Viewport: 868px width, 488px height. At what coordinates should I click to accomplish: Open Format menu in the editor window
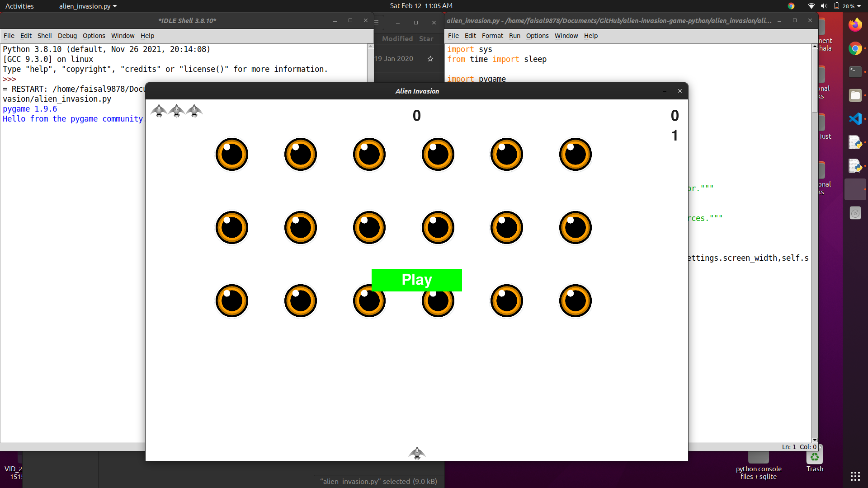pos(492,36)
